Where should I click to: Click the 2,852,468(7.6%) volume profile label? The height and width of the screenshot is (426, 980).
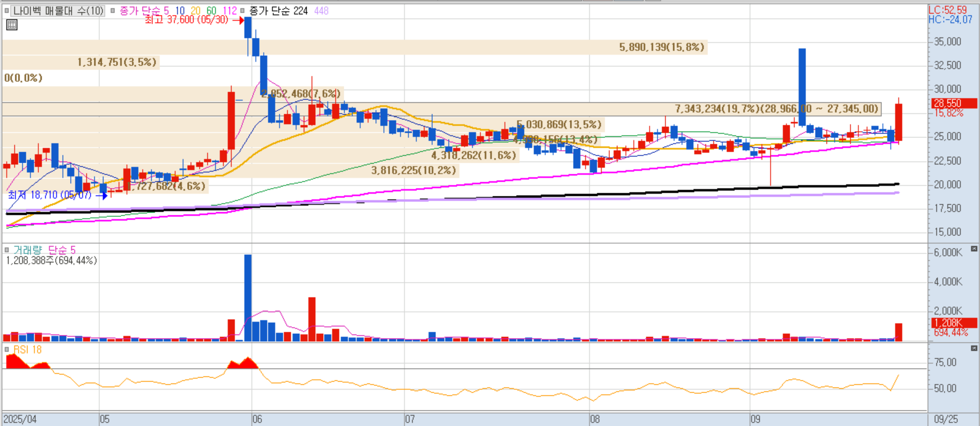tap(301, 94)
